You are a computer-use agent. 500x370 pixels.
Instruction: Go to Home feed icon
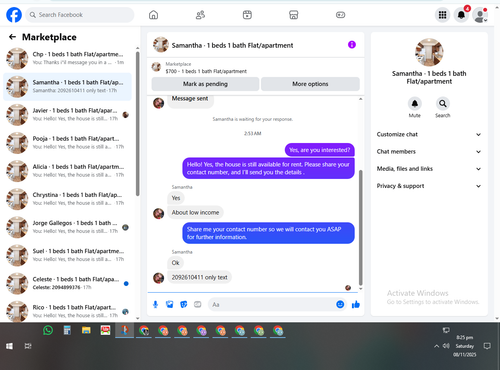pos(153,15)
